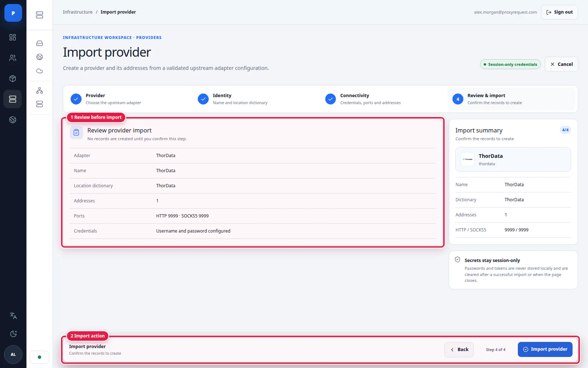The width and height of the screenshot is (588, 368).
Task: Click the Addresses value 1 in review table
Action: (x=157, y=201)
